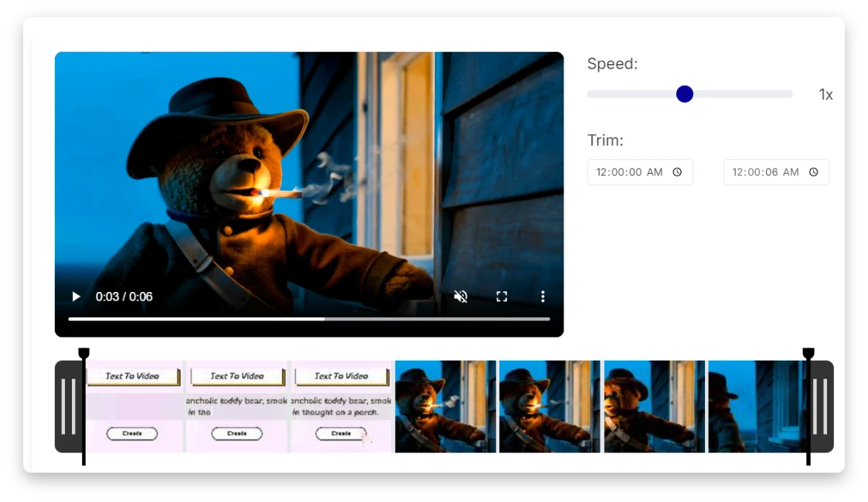Select last filmstrip frame with bear facing away
868x502 pixels.
[x=757, y=406]
